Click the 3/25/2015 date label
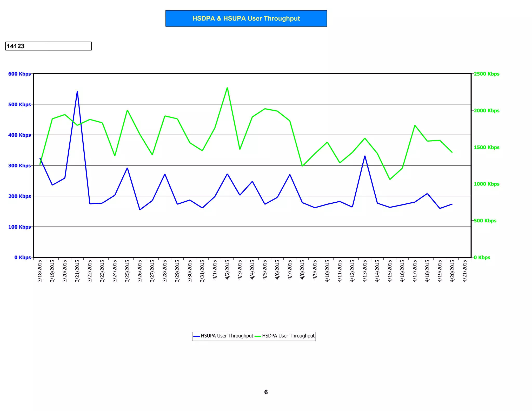 click(127, 271)
